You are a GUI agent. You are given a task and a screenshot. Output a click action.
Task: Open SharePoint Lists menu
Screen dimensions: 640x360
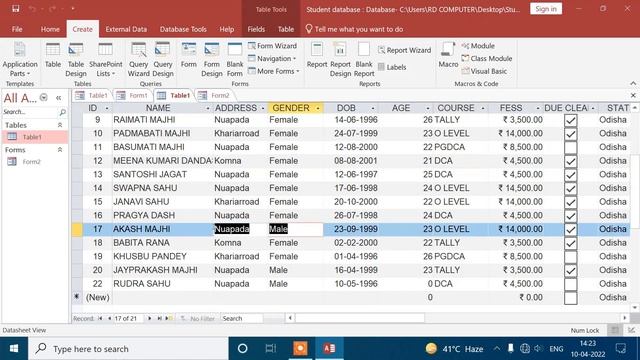(x=105, y=60)
